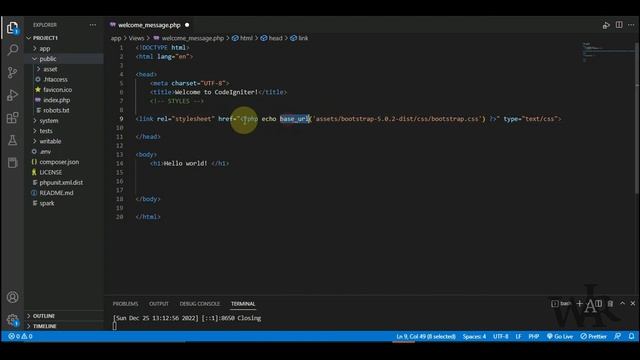
Task: Click the minimap code overview
Action: coord(608,52)
